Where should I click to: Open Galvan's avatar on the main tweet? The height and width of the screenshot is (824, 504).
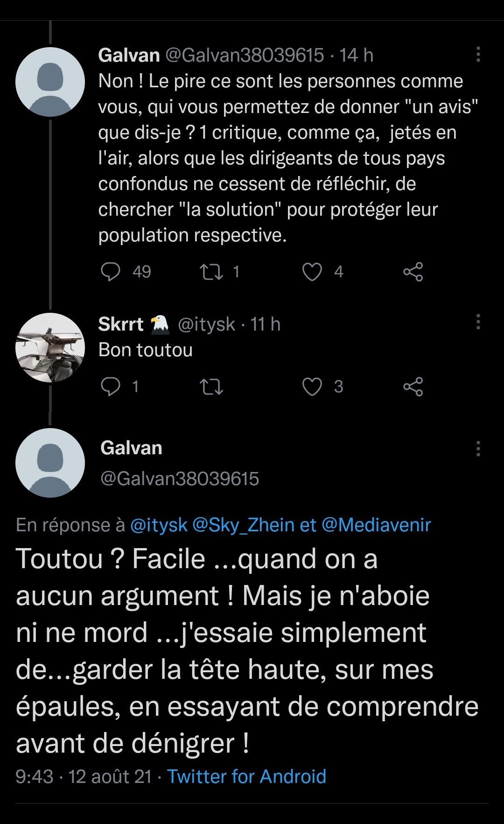point(50,463)
